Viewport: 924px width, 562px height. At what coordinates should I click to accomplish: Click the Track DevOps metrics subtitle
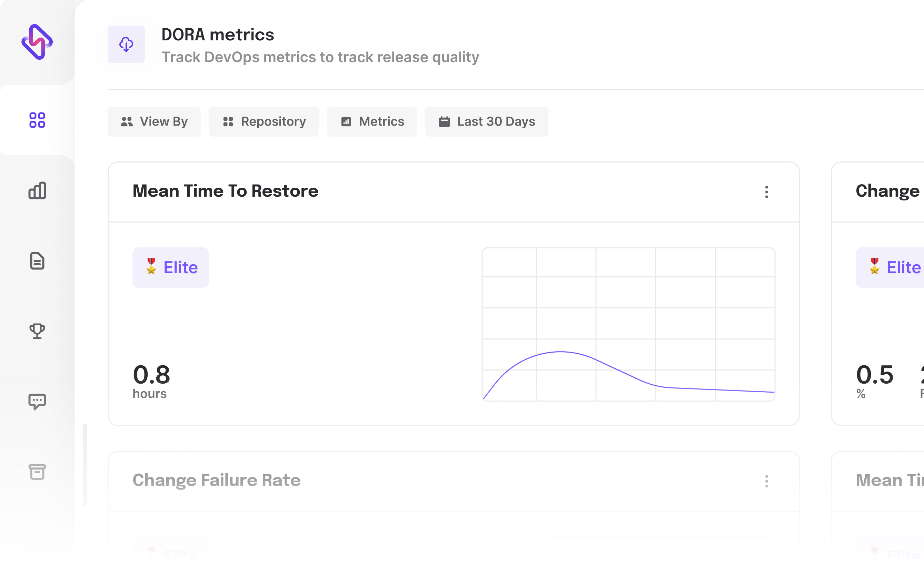320,57
